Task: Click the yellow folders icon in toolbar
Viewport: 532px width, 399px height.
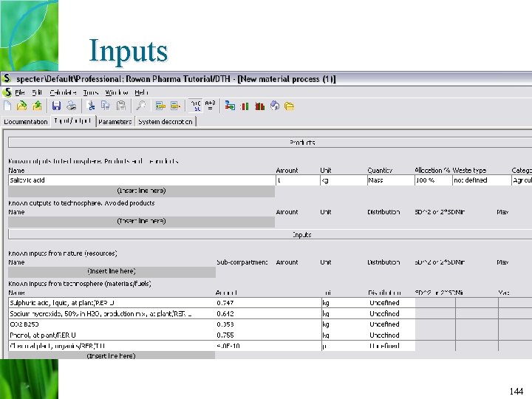Action: coord(290,106)
